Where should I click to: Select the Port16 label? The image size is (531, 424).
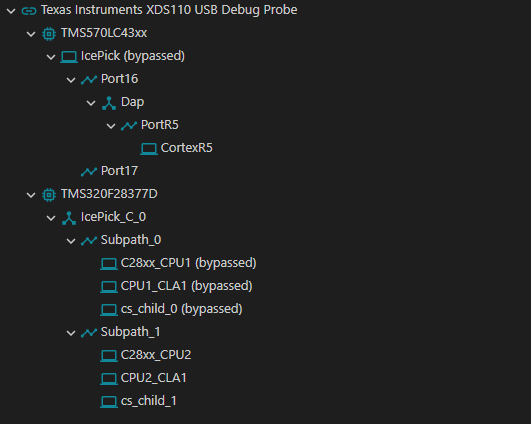pyautogui.click(x=120, y=79)
